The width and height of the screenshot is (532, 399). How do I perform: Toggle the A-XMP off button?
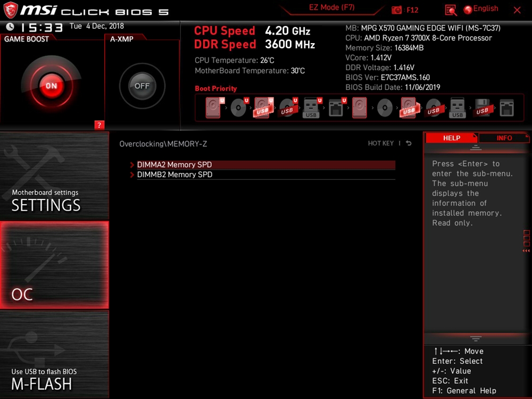142,86
